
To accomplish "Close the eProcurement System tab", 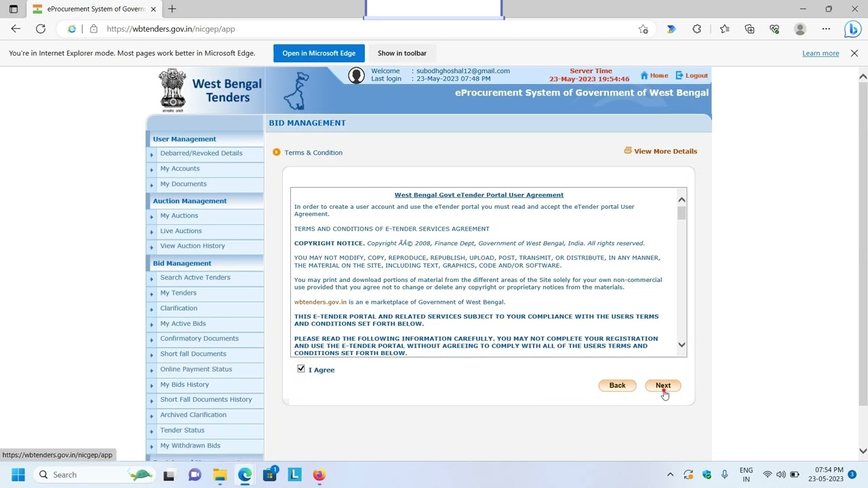I will pyautogui.click(x=153, y=9).
